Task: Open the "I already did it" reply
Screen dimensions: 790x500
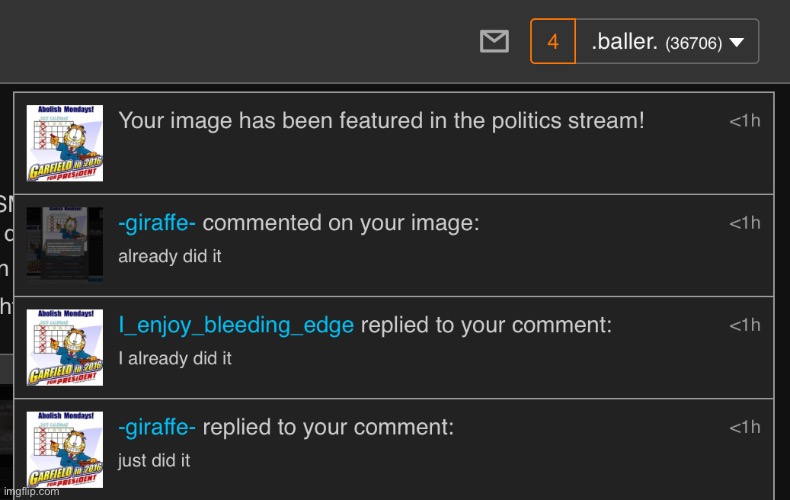Action: 175,358
